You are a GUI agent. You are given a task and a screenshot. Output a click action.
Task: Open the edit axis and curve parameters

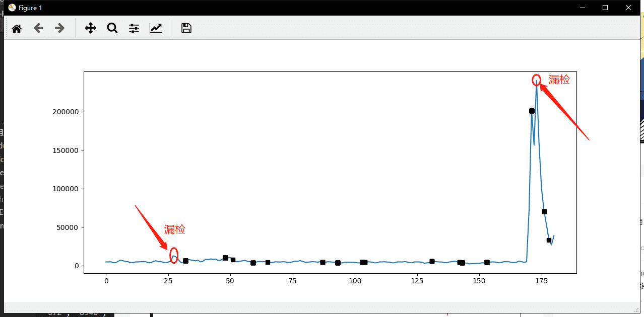[x=156, y=28]
